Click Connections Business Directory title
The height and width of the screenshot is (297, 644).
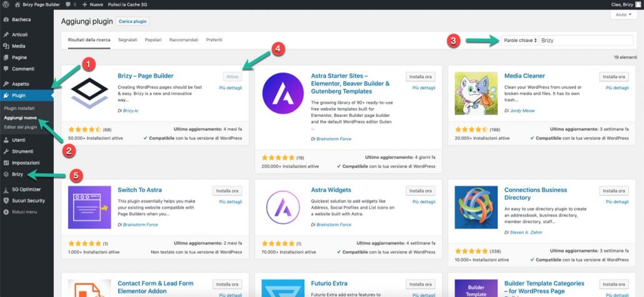point(536,193)
